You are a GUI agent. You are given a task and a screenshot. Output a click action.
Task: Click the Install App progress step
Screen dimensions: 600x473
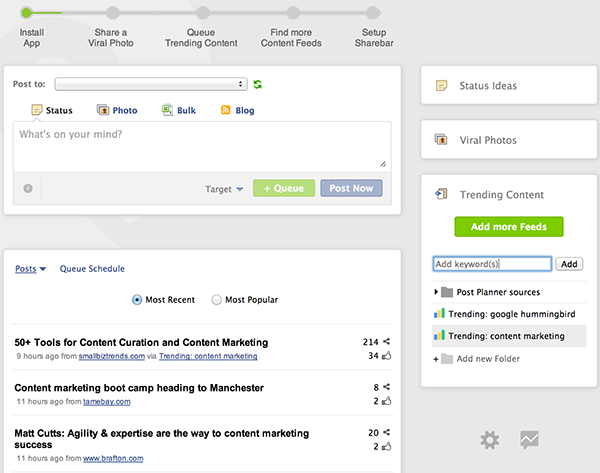(x=26, y=13)
